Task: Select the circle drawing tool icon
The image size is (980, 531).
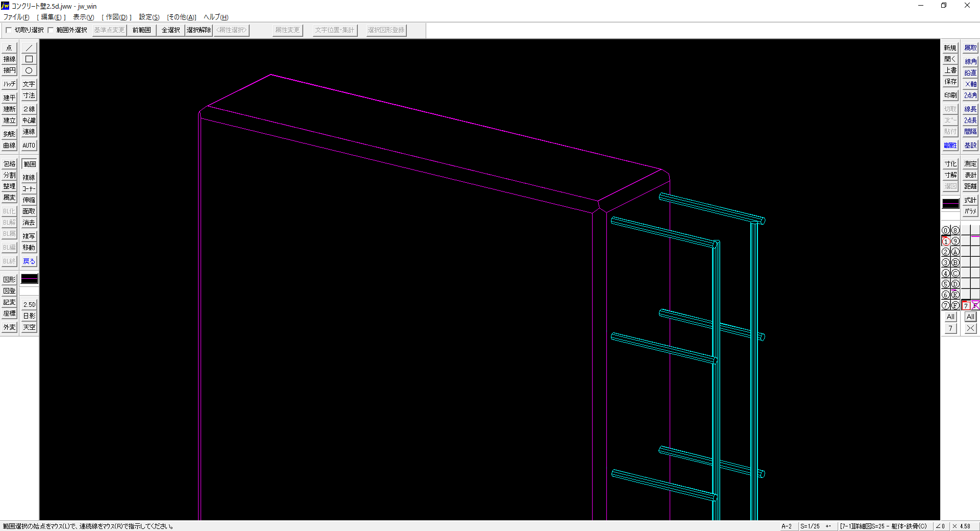Action: pyautogui.click(x=29, y=70)
